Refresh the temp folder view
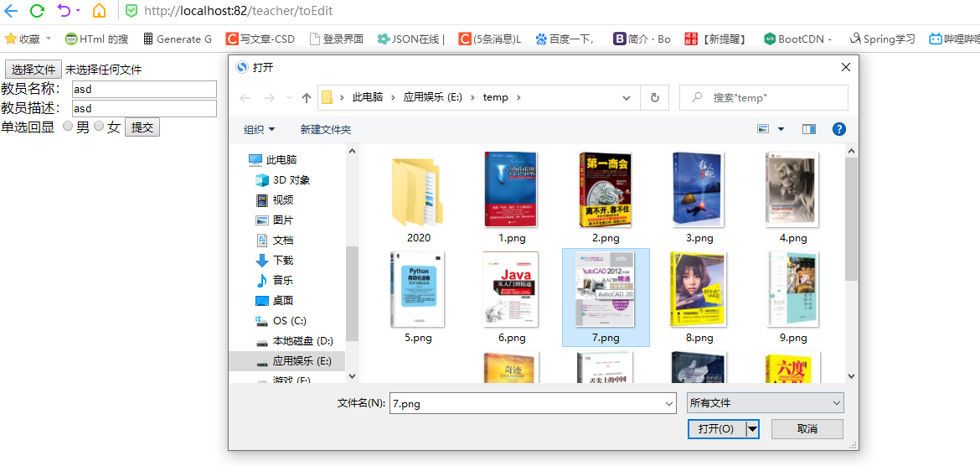This screenshot has height=466, width=980. (655, 97)
